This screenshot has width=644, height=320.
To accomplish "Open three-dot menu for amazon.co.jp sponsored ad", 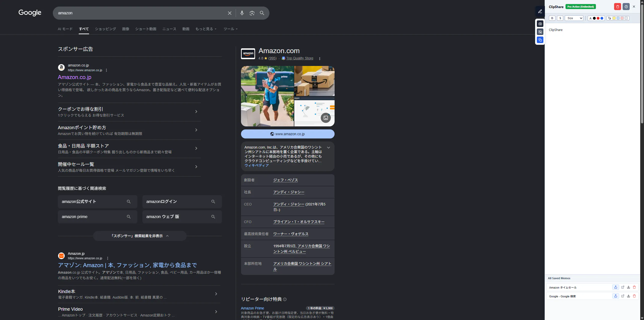I will click(106, 70).
